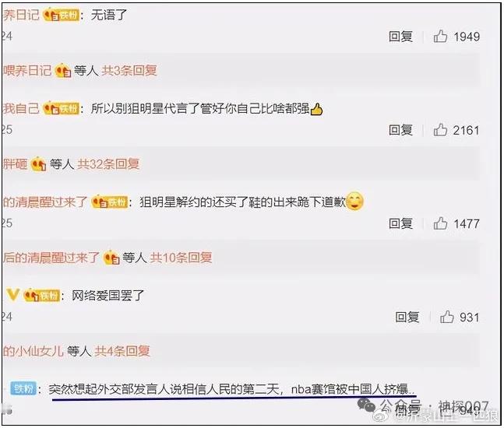This screenshot has height=428, width=504.
Task: Reply to the 无语了 comment
Action: click(x=400, y=37)
